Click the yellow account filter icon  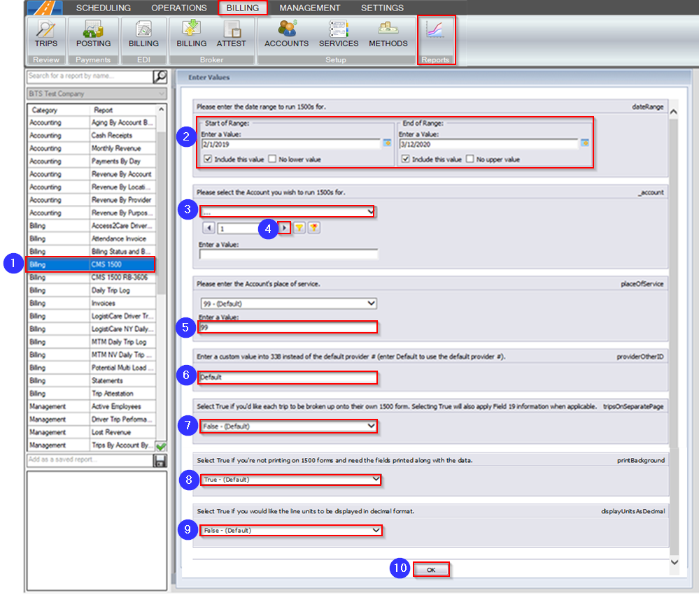(299, 228)
